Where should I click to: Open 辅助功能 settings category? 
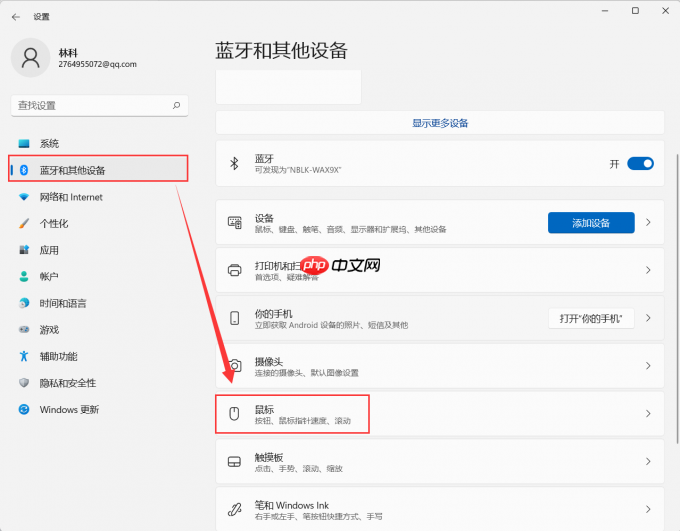click(x=98, y=356)
